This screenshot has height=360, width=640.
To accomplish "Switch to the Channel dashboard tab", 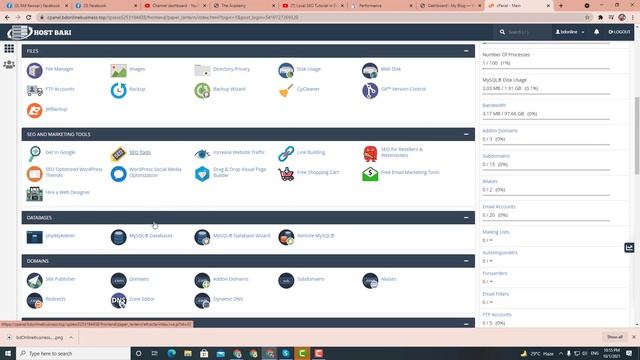I will click(175, 6).
